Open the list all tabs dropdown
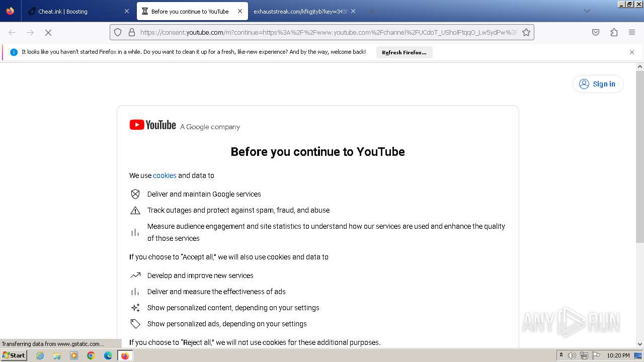The height and width of the screenshot is (362, 644). tap(587, 11)
